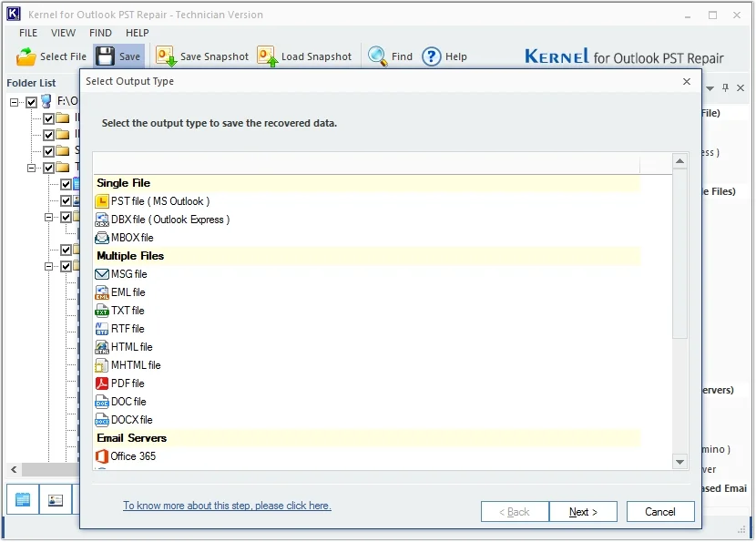The image size is (756, 542).
Task: Click the Find magnifier icon
Action: coord(377,56)
